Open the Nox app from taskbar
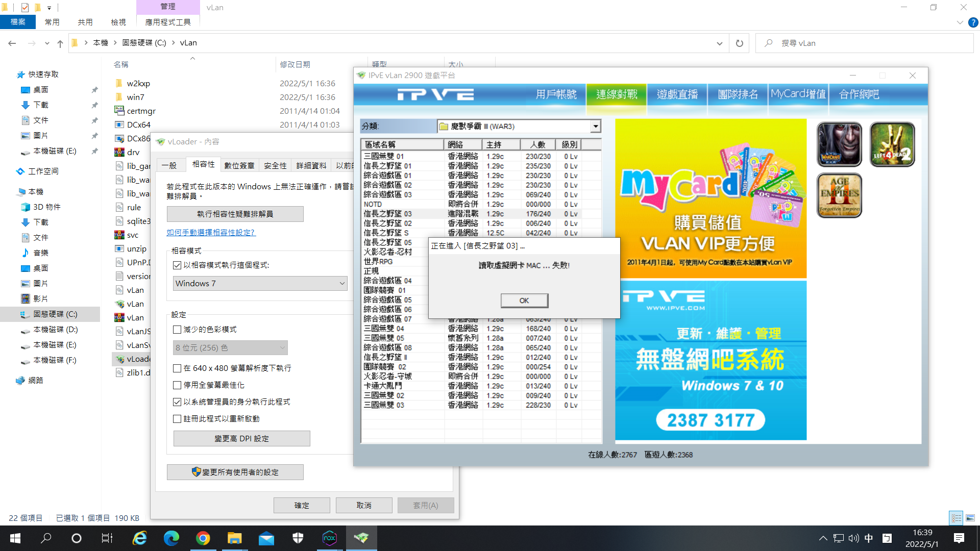This screenshot has height=551, width=980. (x=330, y=538)
